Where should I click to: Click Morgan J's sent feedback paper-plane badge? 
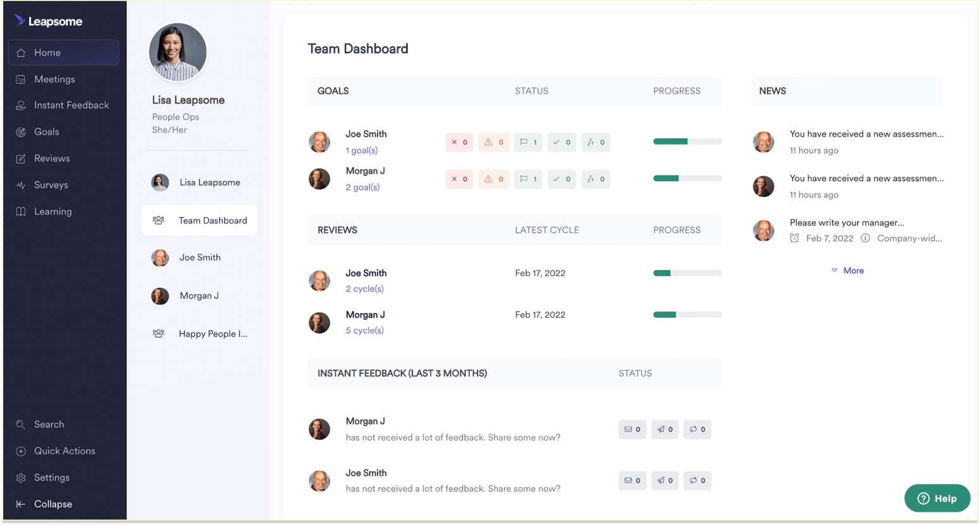665,429
